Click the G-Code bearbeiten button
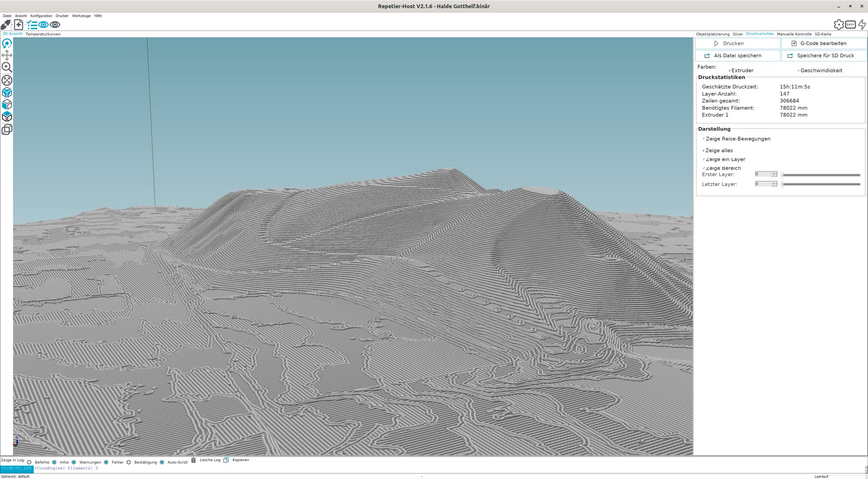The height and width of the screenshot is (479, 868). [823, 43]
